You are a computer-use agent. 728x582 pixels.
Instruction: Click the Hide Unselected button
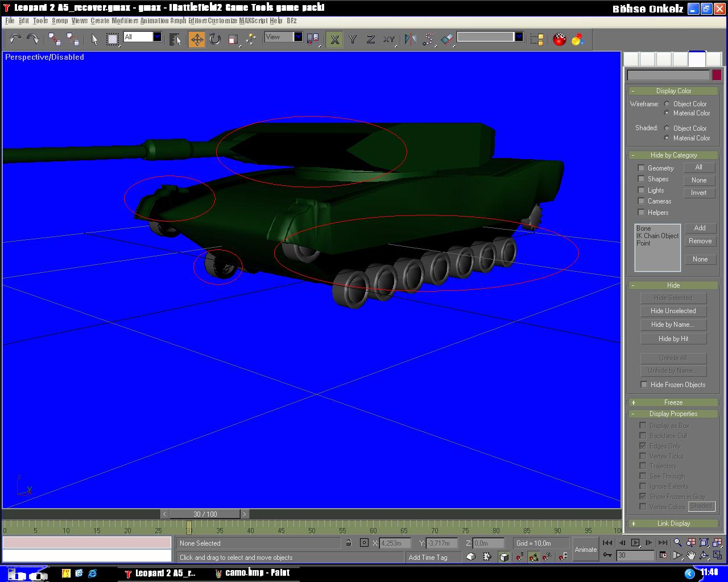pos(673,311)
